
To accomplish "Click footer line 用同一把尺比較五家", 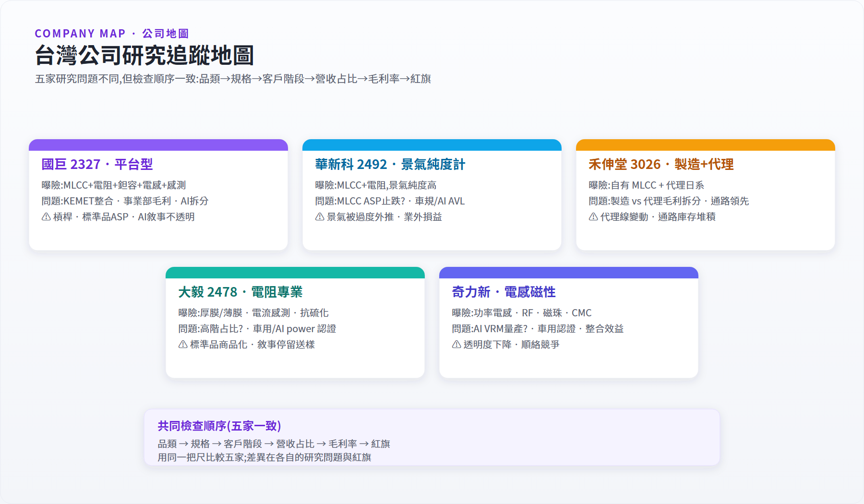I will pyautogui.click(x=264, y=457).
